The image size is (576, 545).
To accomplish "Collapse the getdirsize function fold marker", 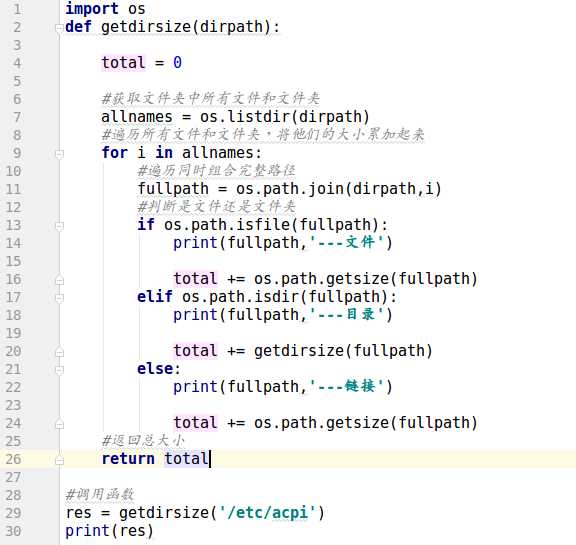I will tap(59, 28).
